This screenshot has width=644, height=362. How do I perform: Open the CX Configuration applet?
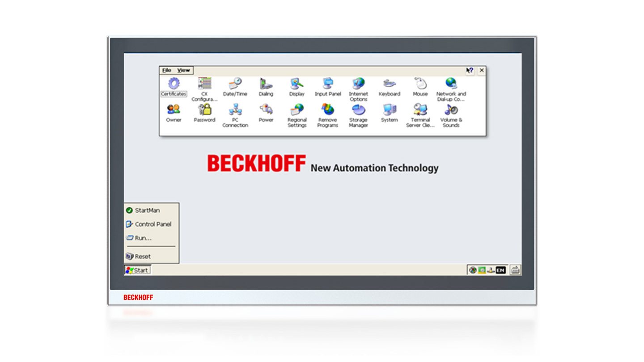coord(204,89)
